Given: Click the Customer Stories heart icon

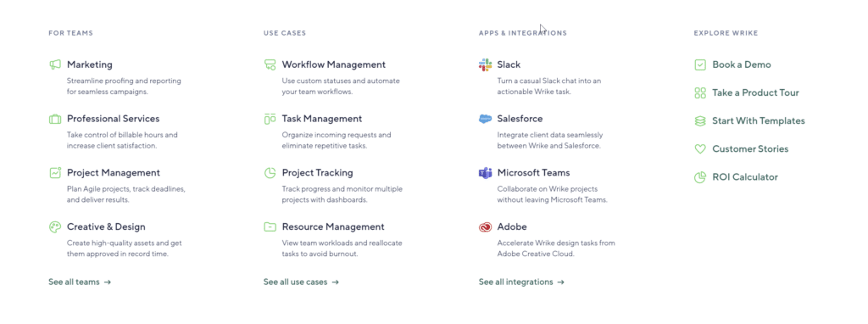Looking at the screenshot, I should pos(700,149).
